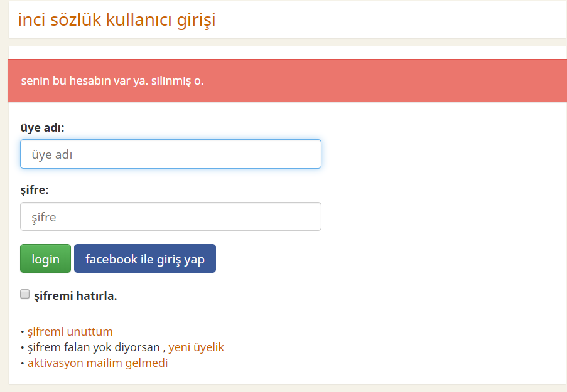Image resolution: width=567 pixels, height=392 pixels.
Task: Click the bold üye adı: label
Action: point(42,127)
